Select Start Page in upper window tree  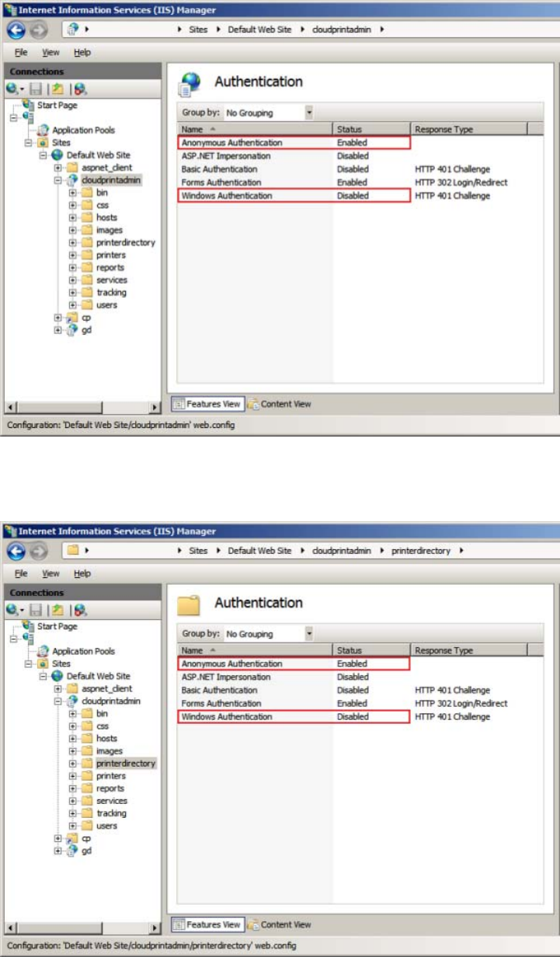coord(57,106)
